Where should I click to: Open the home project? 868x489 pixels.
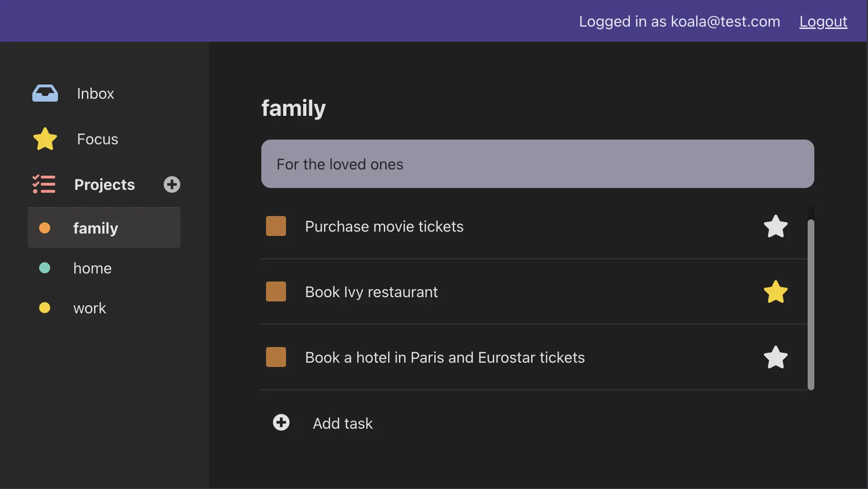(x=92, y=268)
